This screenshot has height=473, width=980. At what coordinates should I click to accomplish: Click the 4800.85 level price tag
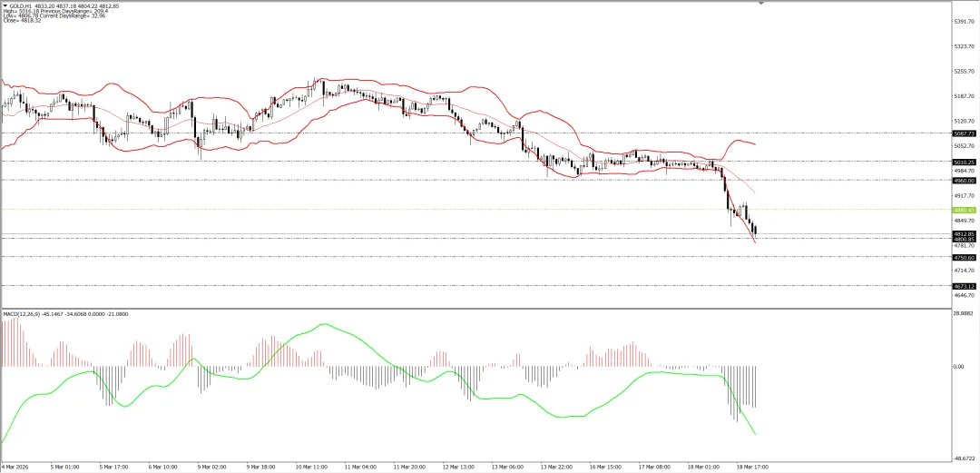965,239
